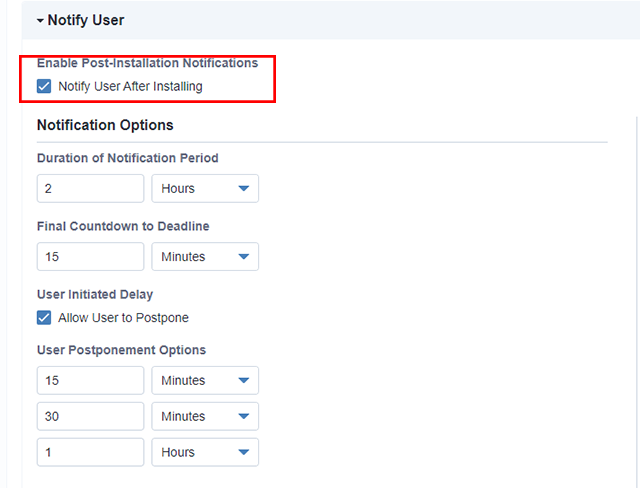Click the Allow User to Postpone label text
The image size is (640, 488).
pyautogui.click(x=123, y=318)
